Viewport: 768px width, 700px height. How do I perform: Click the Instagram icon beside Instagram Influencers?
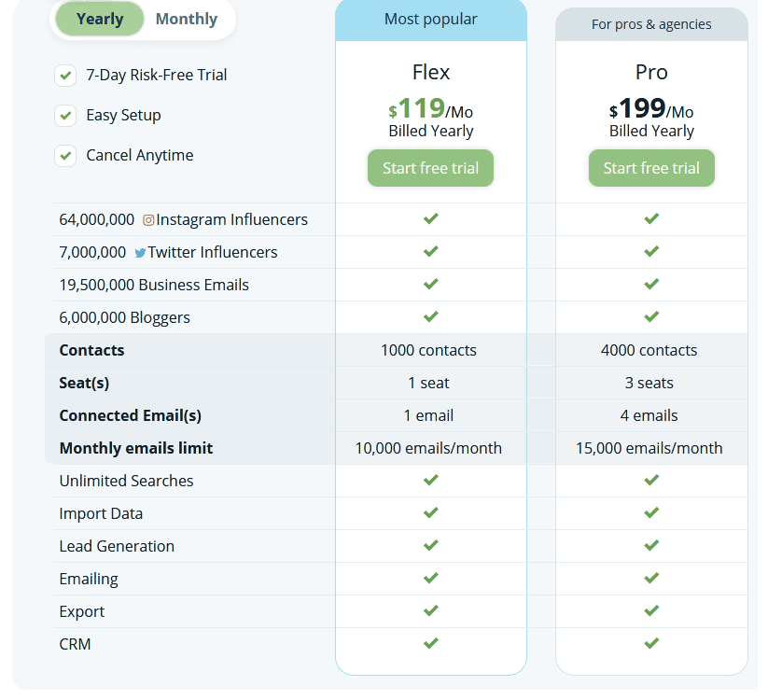(147, 219)
